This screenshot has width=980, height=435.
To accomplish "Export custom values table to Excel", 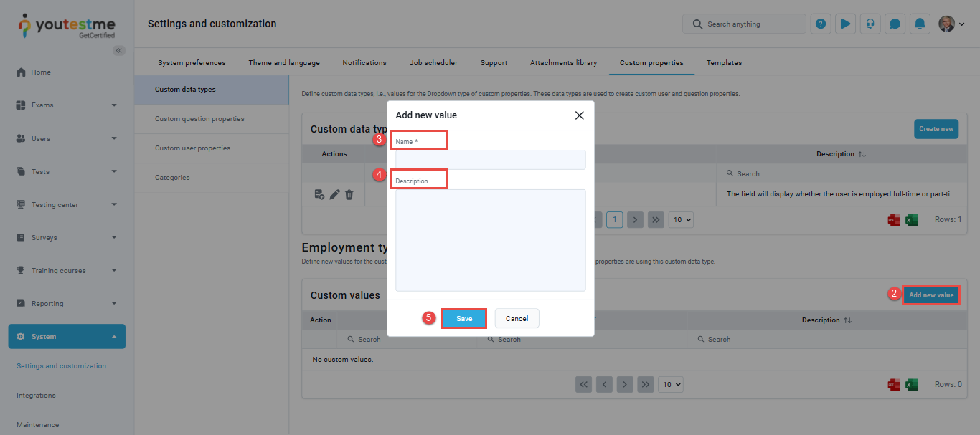I will pyautogui.click(x=912, y=385).
